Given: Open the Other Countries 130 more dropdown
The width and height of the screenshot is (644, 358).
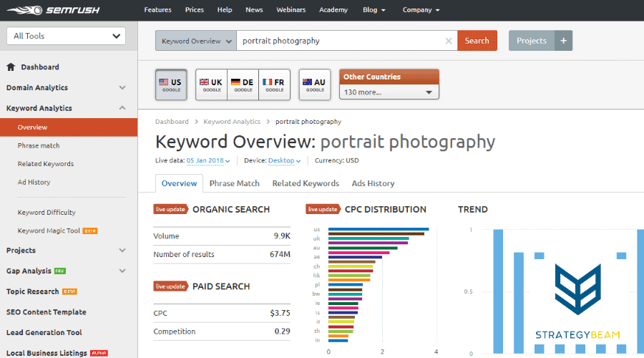Looking at the screenshot, I should 389,92.
